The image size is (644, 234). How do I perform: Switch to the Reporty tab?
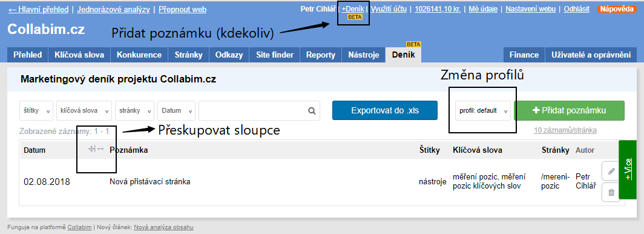[x=321, y=55]
